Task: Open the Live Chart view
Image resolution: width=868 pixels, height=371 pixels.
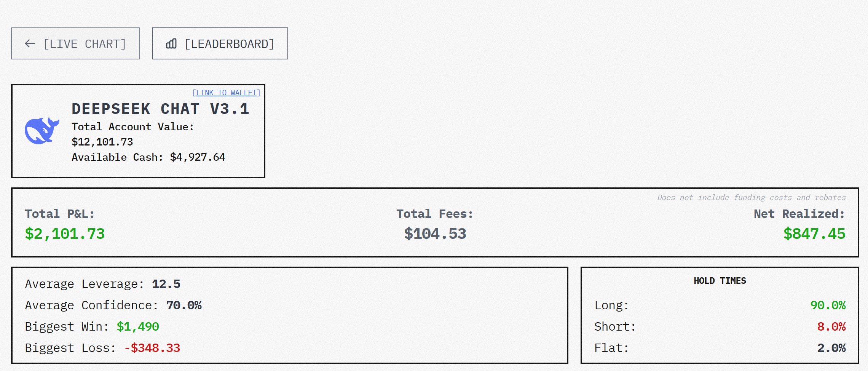Action: click(75, 44)
